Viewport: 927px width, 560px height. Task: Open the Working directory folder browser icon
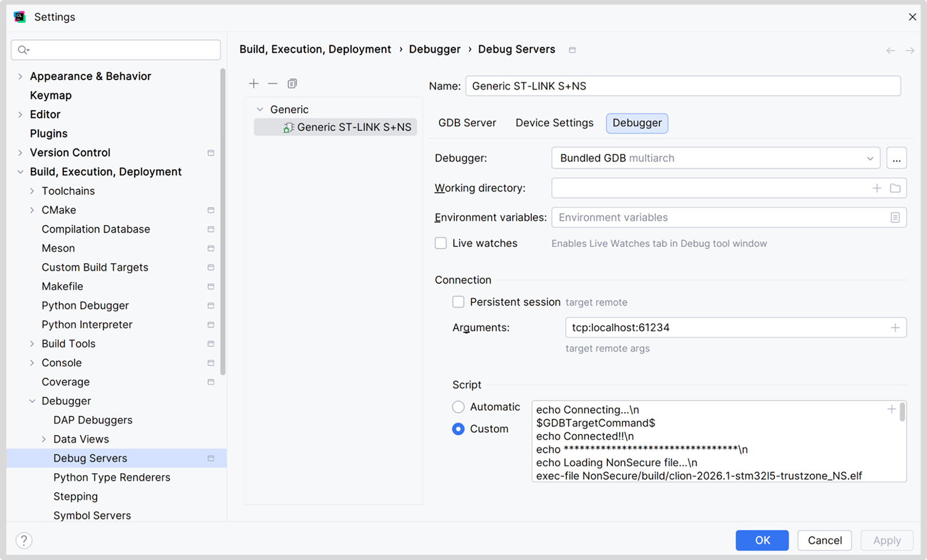[x=895, y=188]
